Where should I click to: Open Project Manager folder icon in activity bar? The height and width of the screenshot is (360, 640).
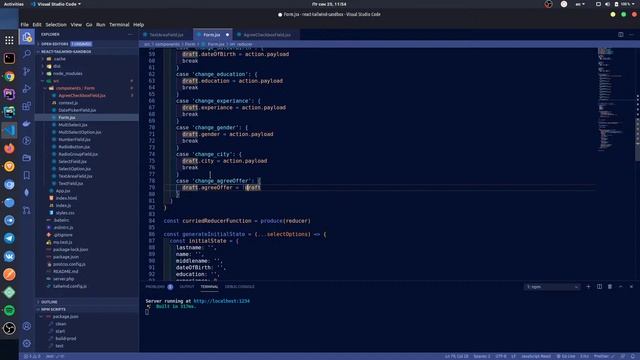point(27,158)
